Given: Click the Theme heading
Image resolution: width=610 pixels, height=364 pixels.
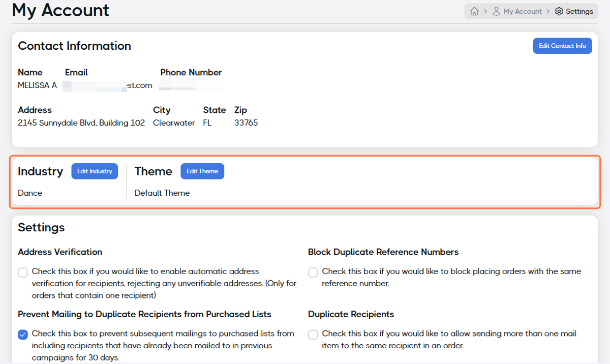Looking at the screenshot, I should [154, 171].
